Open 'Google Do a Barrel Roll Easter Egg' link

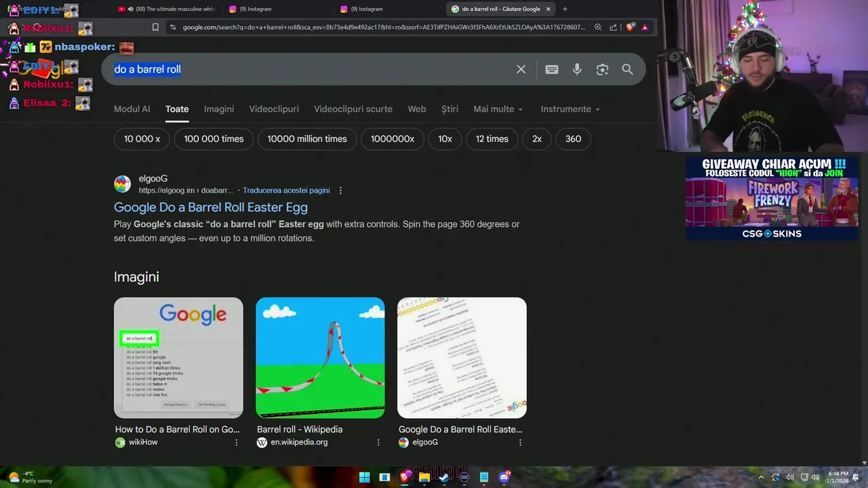click(211, 207)
